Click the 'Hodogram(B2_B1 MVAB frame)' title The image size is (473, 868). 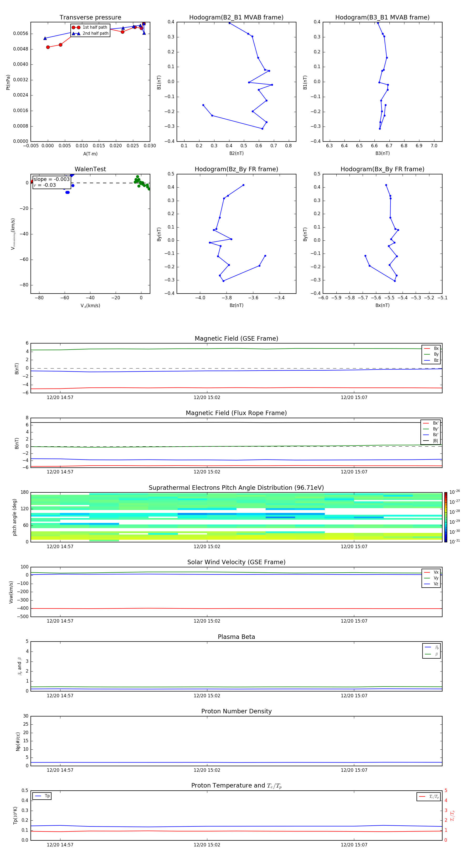point(236,18)
